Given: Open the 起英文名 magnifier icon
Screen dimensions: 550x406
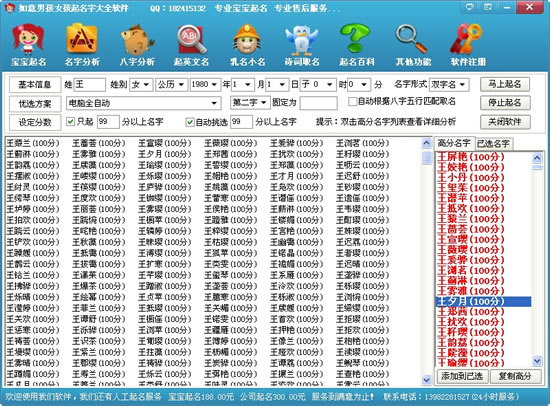Looking at the screenshot, I should point(192,45).
